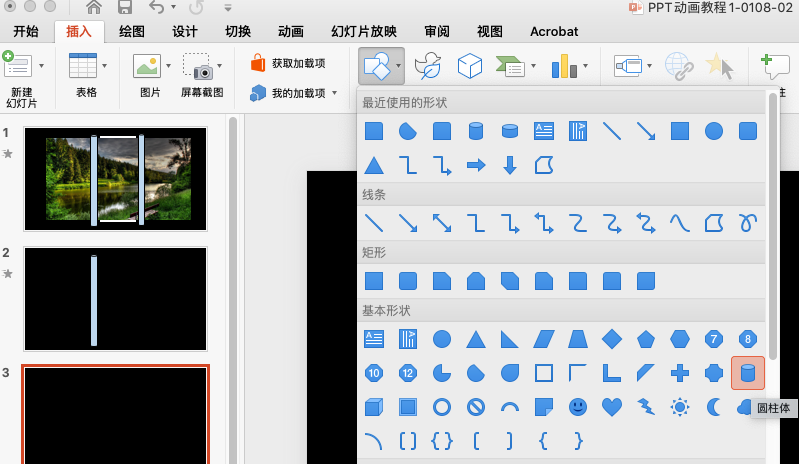Click the shapes gallery vertical scrollbar
The height and width of the screenshot is (464, 799).
point(773,227)
